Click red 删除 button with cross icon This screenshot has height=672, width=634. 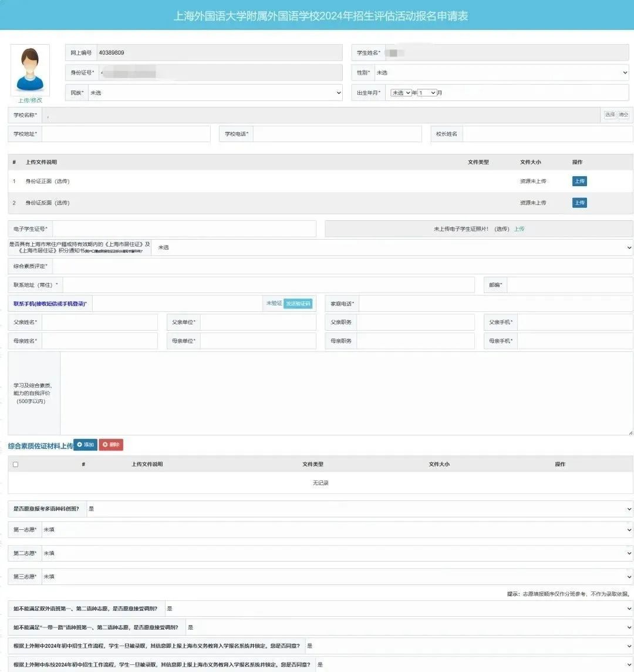click(111, 445)
